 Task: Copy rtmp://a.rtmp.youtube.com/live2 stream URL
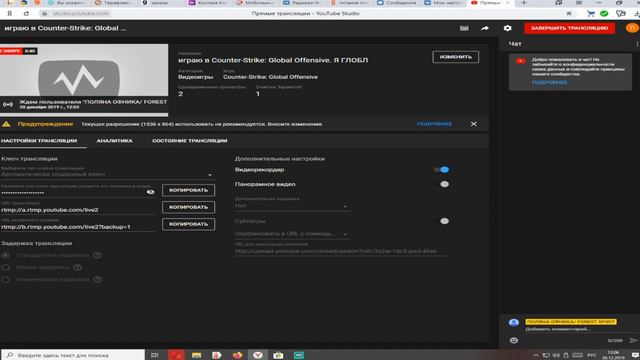[x=188, y=207]
